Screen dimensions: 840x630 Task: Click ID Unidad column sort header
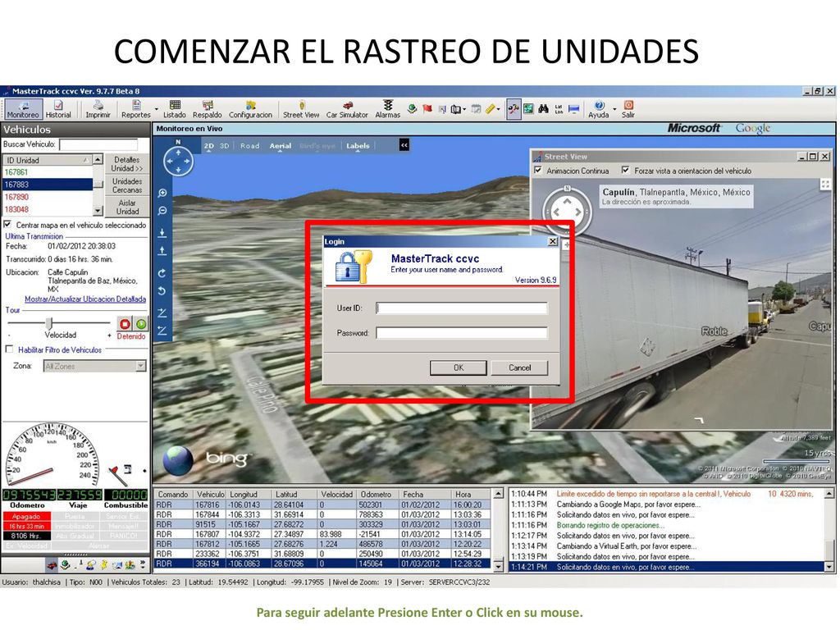(47, 160)
